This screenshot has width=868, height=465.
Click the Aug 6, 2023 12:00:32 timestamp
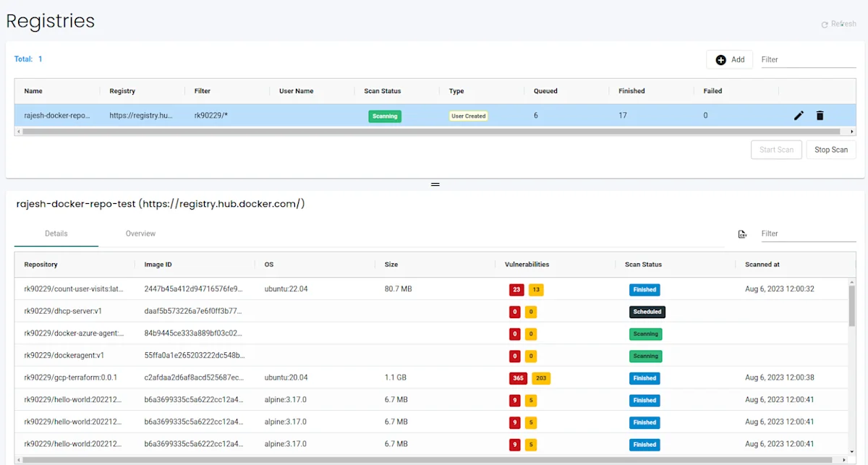(780, 289)
